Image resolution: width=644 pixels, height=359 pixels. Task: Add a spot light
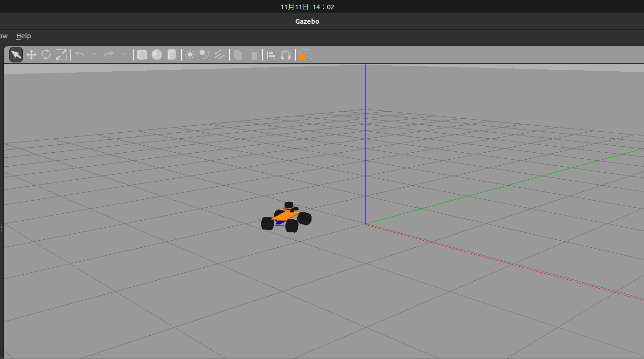click(x=205, y=55)
